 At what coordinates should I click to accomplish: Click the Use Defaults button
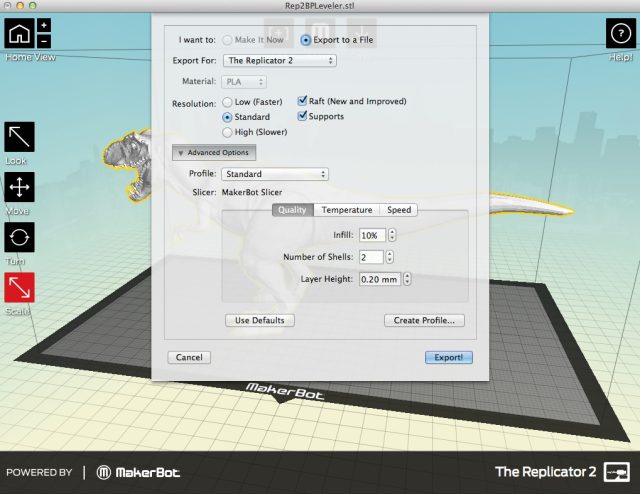(x=260, y=320)
